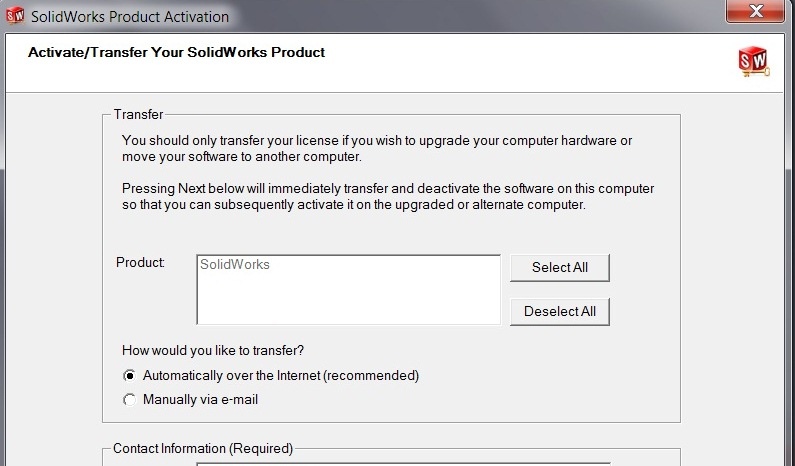Click the SolidWorks key logo in the header
Viewport: 795px width, 466px height.
(x=753, y=62)
